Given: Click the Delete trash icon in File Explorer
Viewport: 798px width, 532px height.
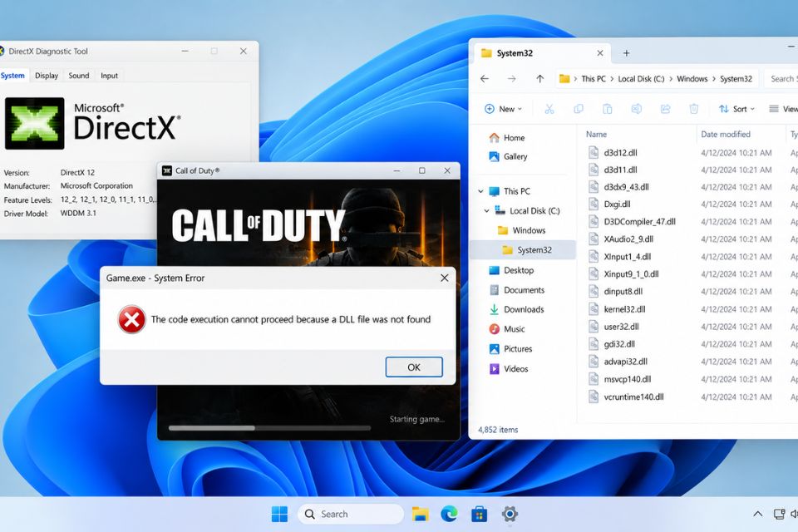Looking at the screenshot, I should point(693,109).
